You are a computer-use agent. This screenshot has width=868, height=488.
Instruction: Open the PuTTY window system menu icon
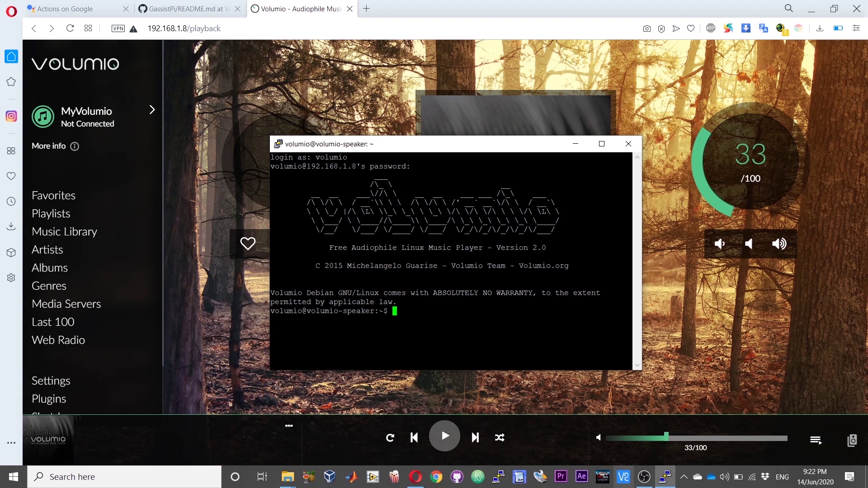tap(278, 144)
